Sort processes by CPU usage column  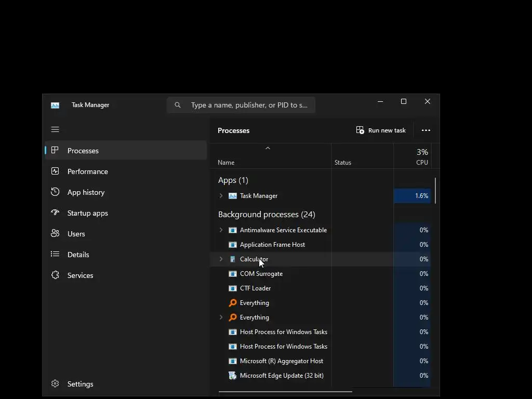422,156
